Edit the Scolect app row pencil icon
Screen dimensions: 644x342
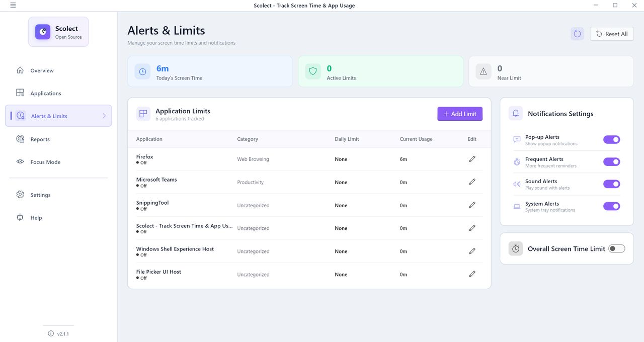tap(472, 228)
